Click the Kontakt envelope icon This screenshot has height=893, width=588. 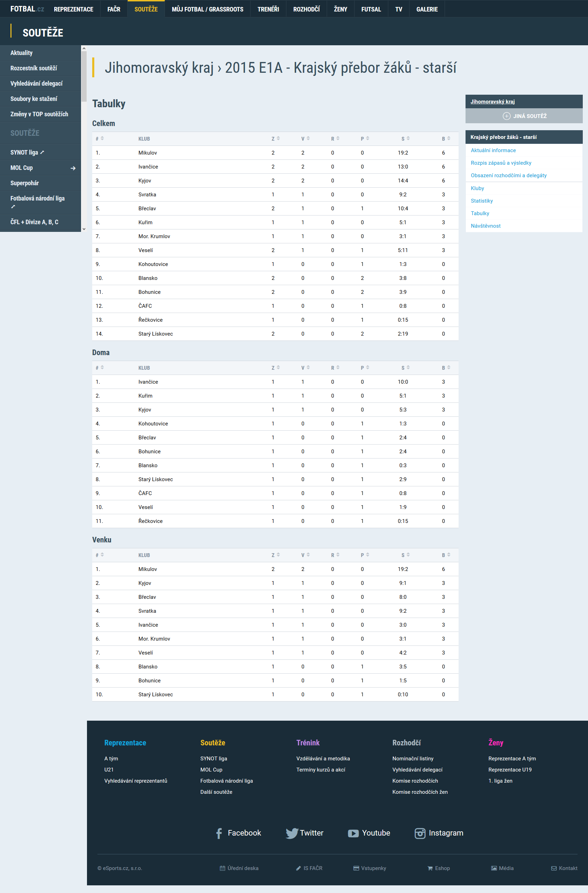point(554,868)
